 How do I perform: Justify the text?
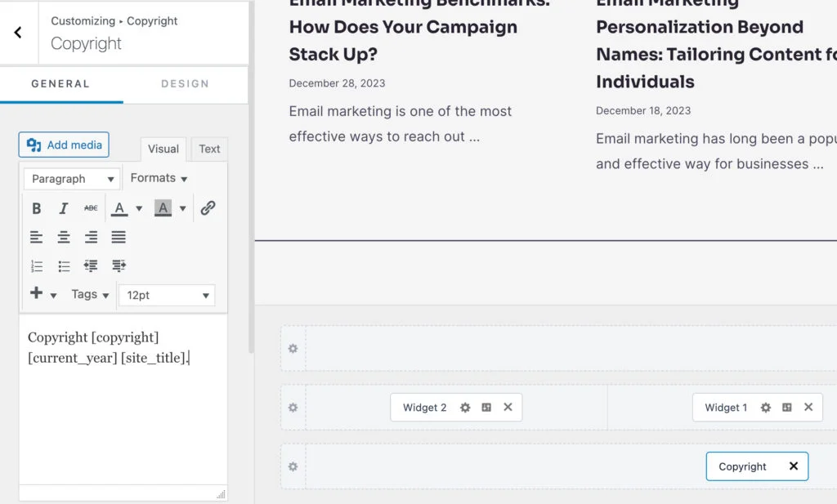pyautogui.click(x=119, y=237)
